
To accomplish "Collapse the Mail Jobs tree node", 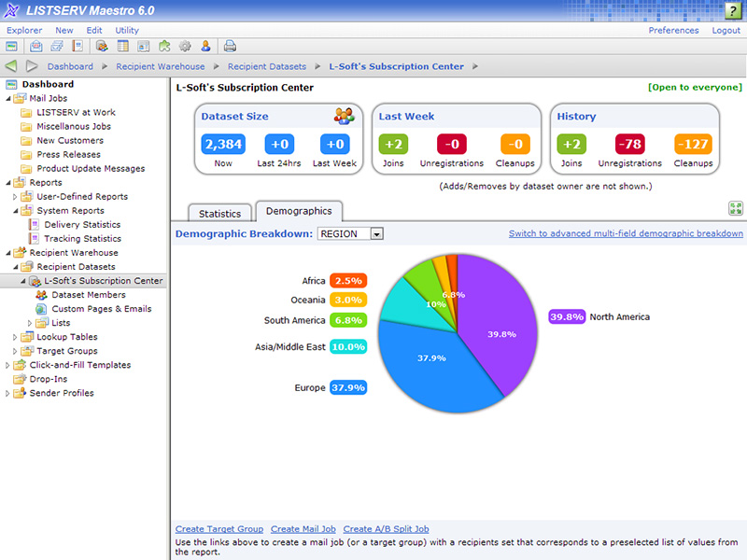I will pos(8,99).
